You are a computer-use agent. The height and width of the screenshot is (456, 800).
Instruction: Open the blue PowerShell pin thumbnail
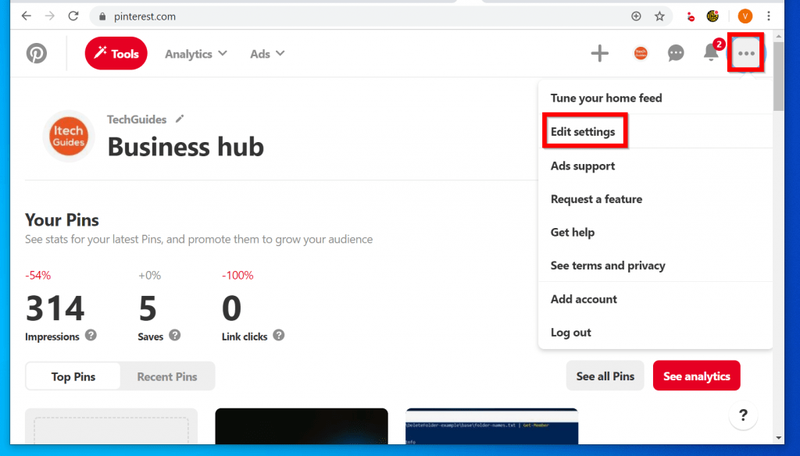click(492, 426)
